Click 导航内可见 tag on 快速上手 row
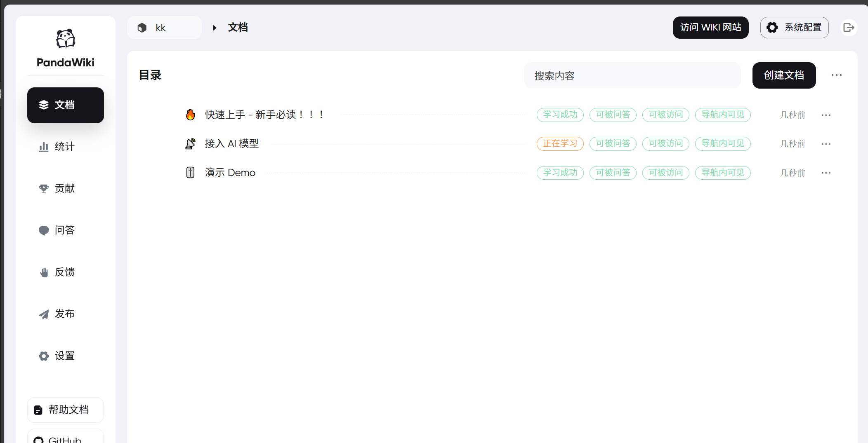Viewport: 868px width, 443px height. (x=723, y=115)
